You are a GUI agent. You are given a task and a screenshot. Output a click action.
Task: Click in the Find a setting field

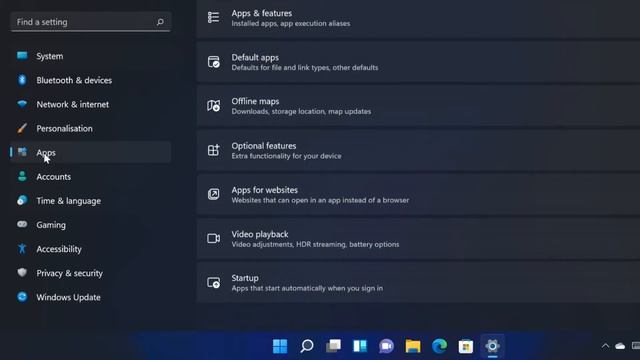[91, 22]
